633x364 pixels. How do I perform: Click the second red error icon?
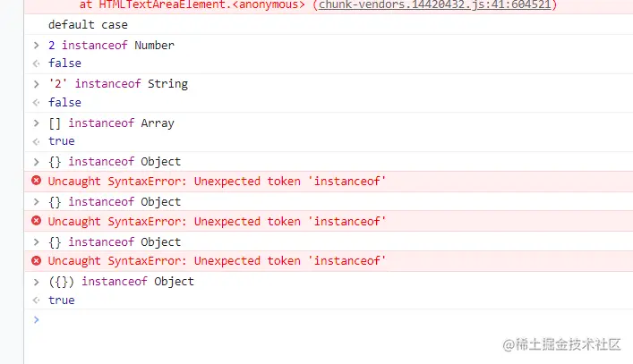37,221
